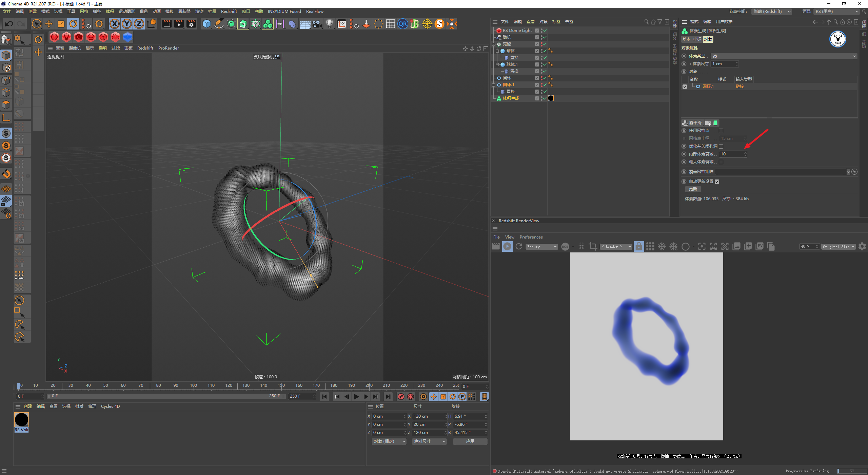
Task: Click the blue Cube primitive icon
Action: click(206, 24)
